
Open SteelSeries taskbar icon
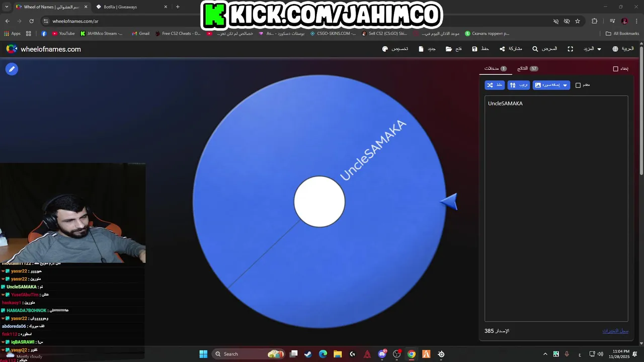tap(441, 354)
